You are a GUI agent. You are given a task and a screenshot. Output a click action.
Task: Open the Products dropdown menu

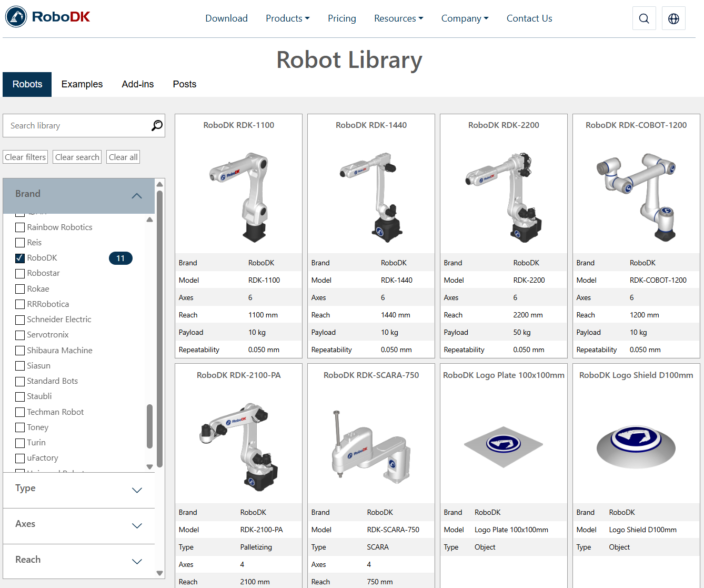[x=288, y=18]
